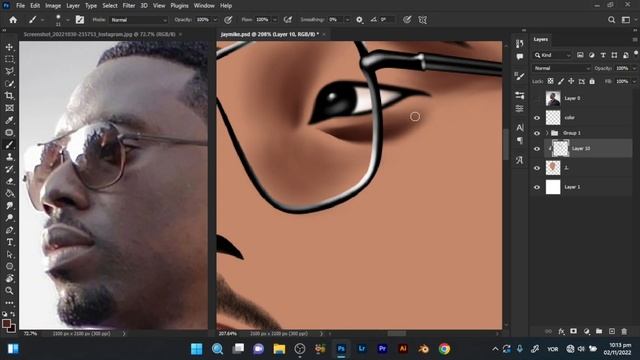Select the Move tool
Screen dimensions: 640x360
coord(9,47)
